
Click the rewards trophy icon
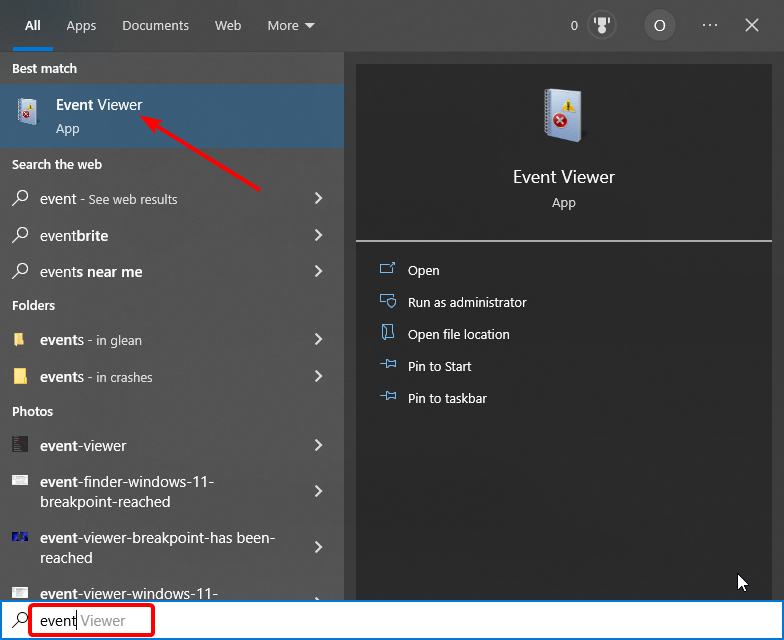point(602,25)
